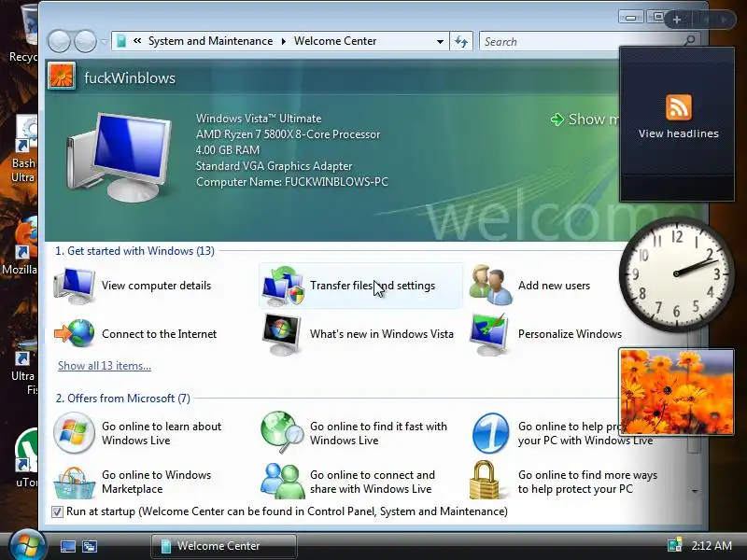747x560 pixels.
Task: Click Add new users label
Action: [x=554, y=286]
